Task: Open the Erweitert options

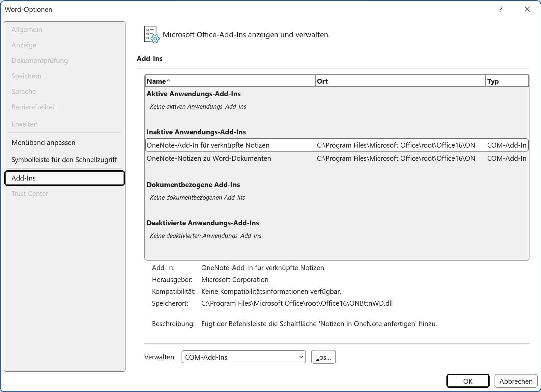Action: click(x=25, y=124)
